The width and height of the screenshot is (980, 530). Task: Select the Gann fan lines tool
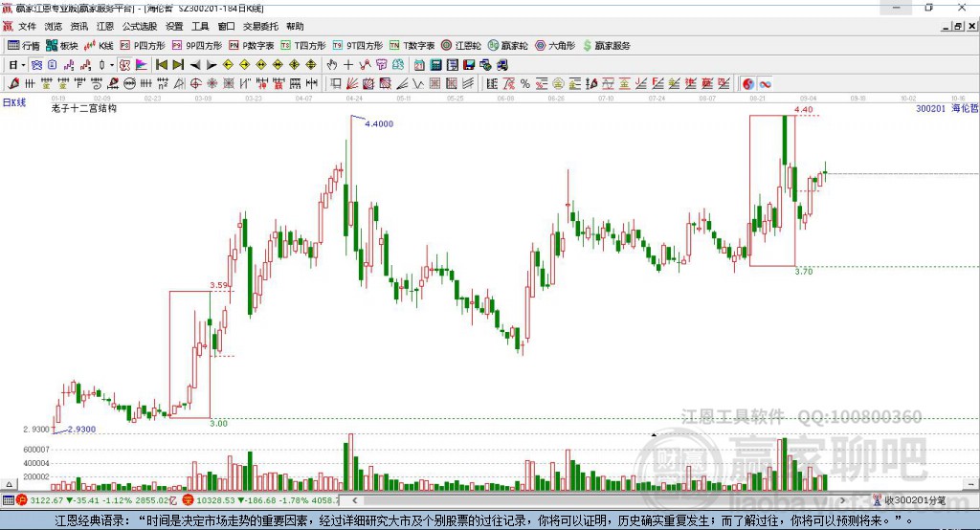pyautogui.click(x=353, y=83)
